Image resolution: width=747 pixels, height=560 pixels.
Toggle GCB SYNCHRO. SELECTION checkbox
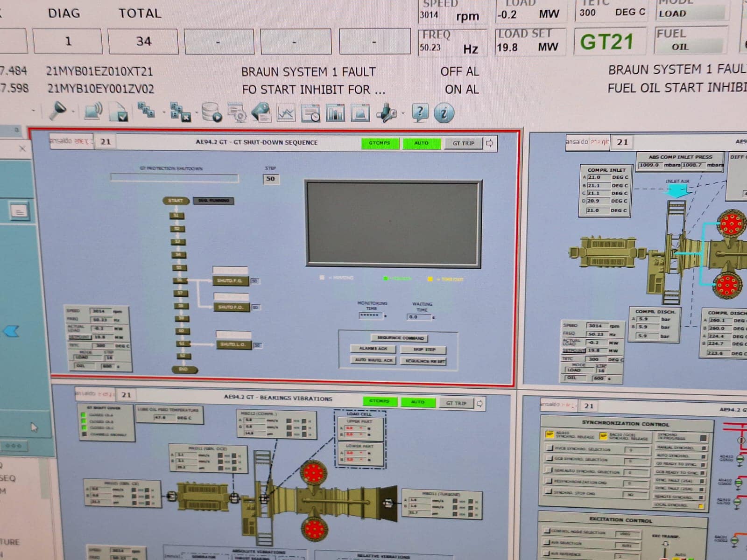[x=550, y=459]
